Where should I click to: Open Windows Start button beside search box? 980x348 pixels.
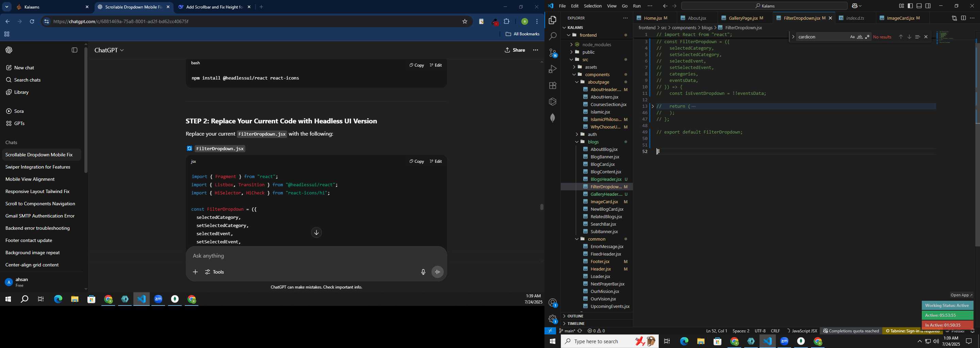pos(552,341)
